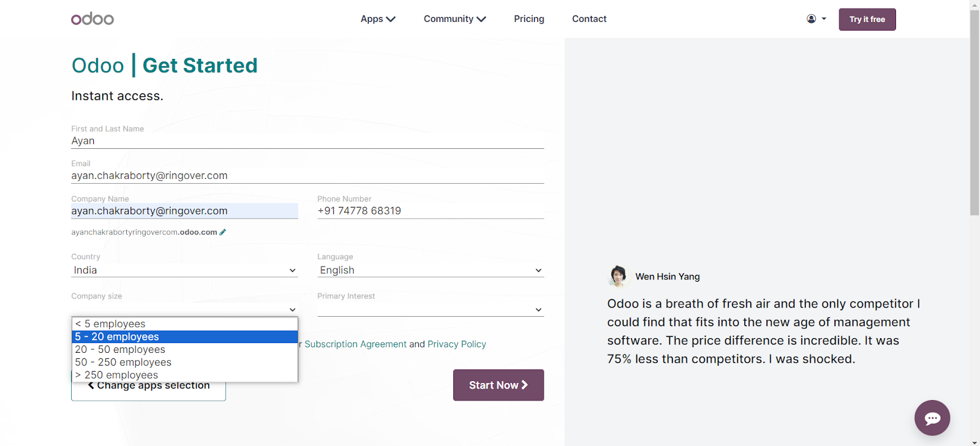Viewport: 980px width, 446px height.
Task: Expand the Apps menu
Action: click(x=378, y=19)
